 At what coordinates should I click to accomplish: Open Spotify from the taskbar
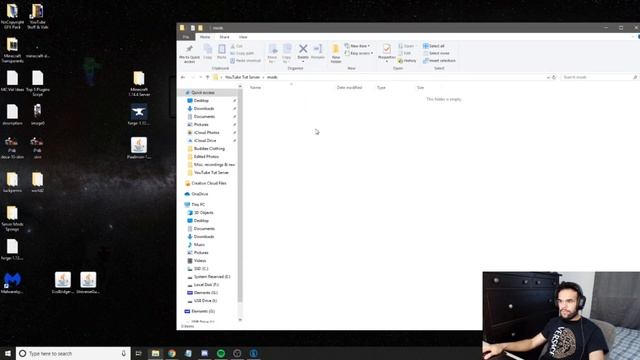coord(221,353)
